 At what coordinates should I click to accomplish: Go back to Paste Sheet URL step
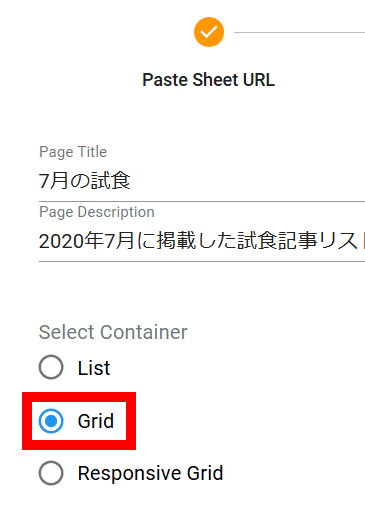[209, 80]
